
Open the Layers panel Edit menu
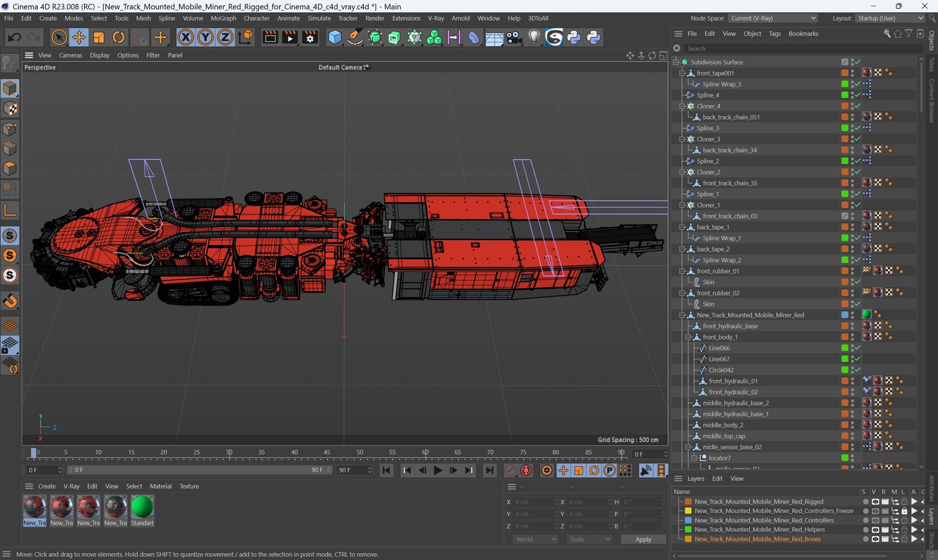(717, 479)
